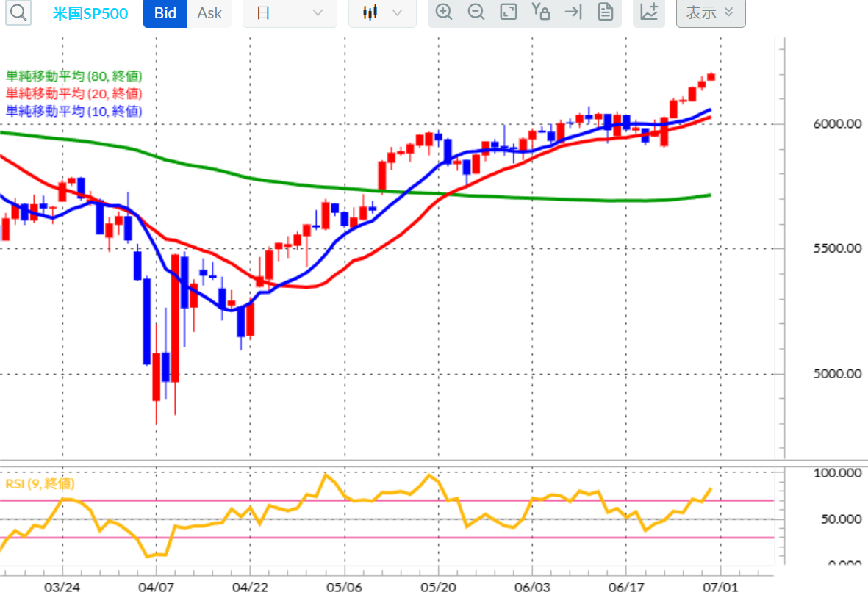868x595 pixels.
Task: Zoom out of the chart
Action: click(476, 12)
